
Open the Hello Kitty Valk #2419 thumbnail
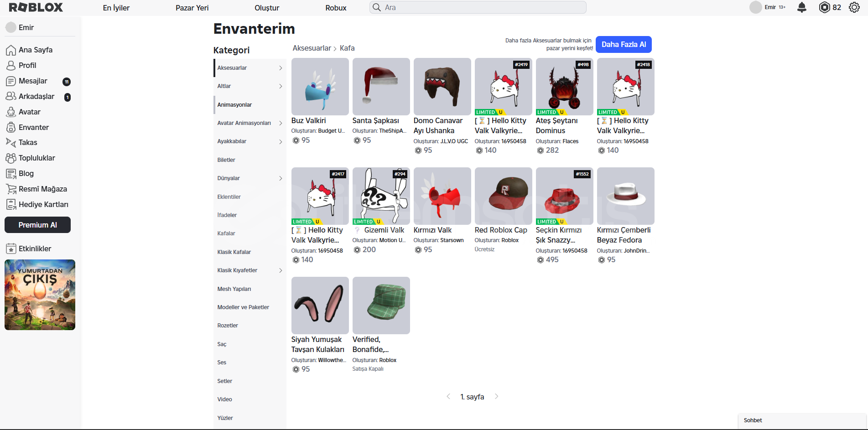(503, 87)
